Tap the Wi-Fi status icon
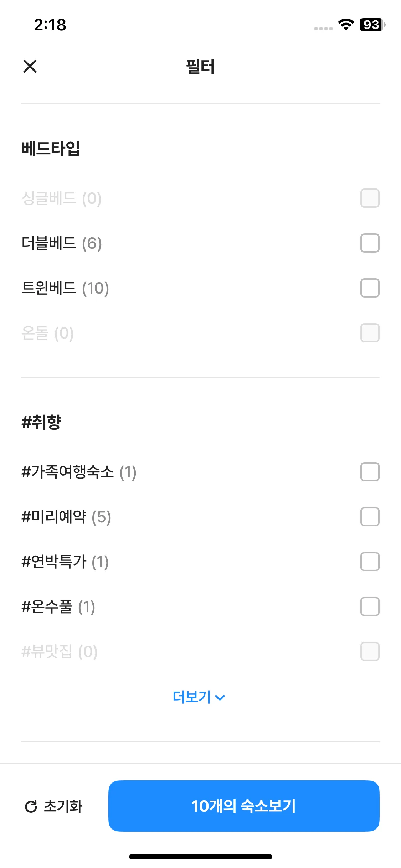The image size is (401, 868). 345,25
